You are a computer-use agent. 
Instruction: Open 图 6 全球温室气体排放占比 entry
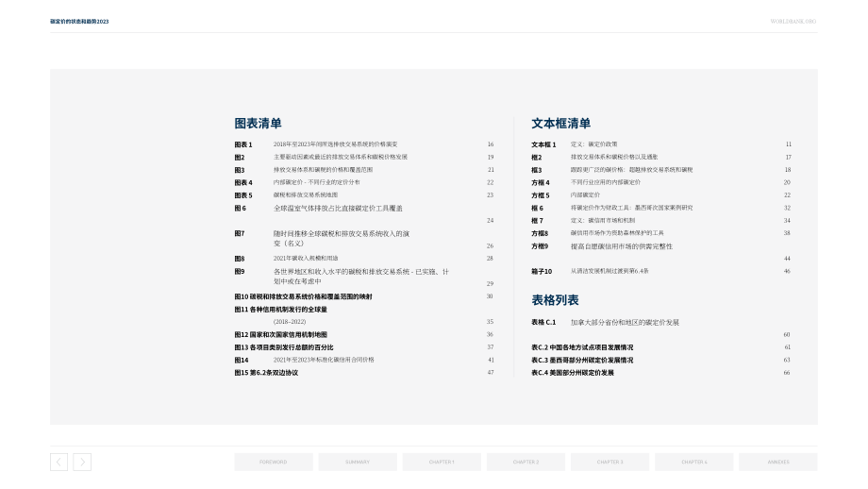(x=363, y=213)
